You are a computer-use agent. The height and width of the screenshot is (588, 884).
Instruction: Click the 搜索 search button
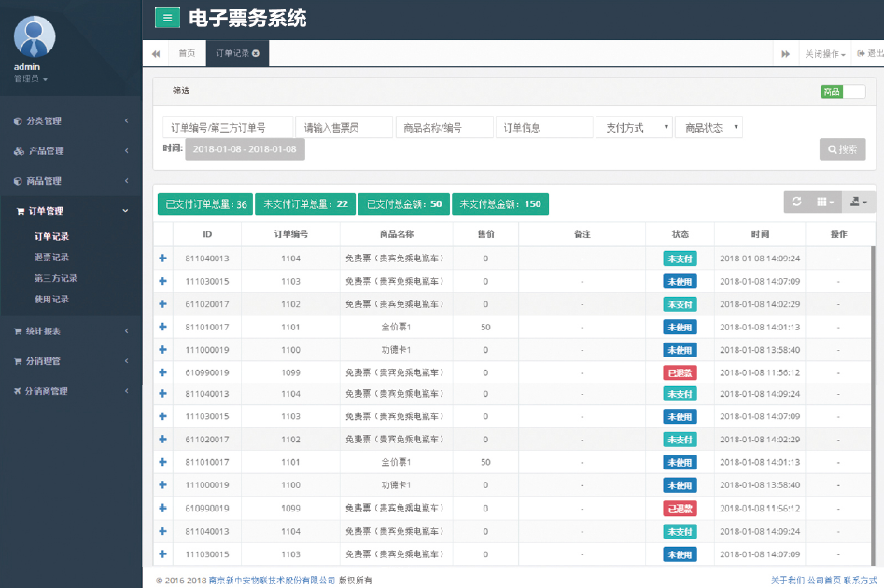tap(842, 149)
